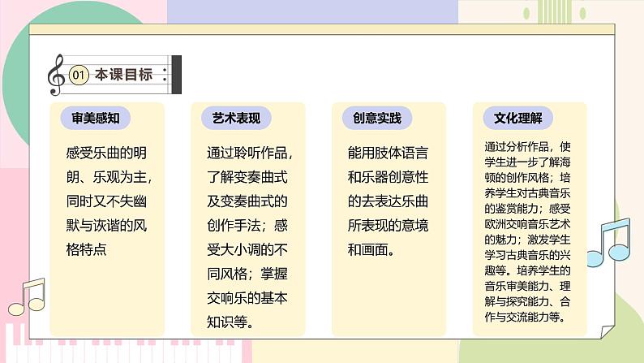Click the text line 和画面。

pyautogui.click(x=371, y=249)
